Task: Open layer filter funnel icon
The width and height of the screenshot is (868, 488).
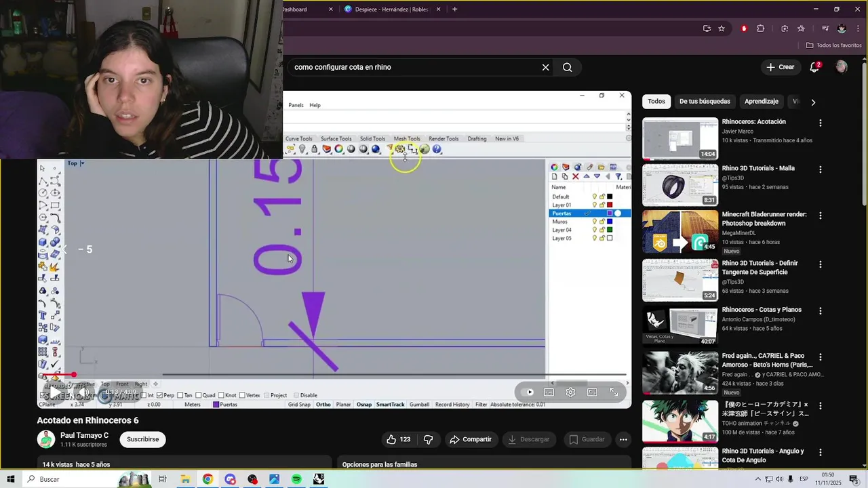Action: point(618,176)
